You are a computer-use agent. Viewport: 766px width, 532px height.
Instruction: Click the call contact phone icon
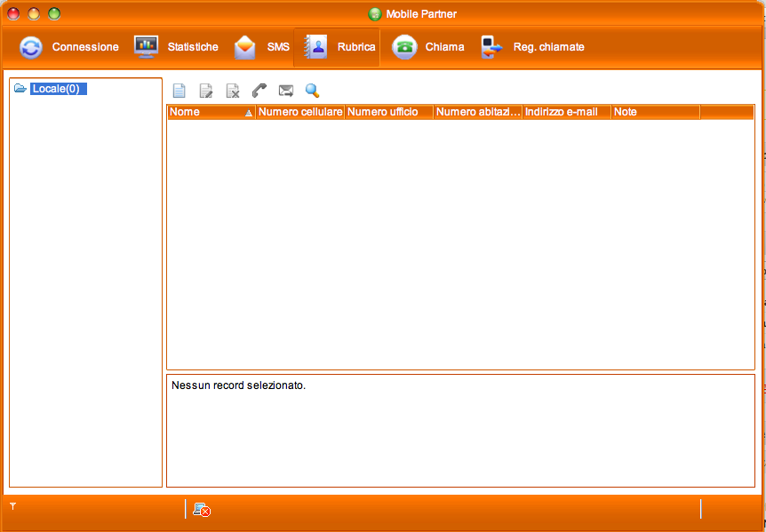click(259, 91)
